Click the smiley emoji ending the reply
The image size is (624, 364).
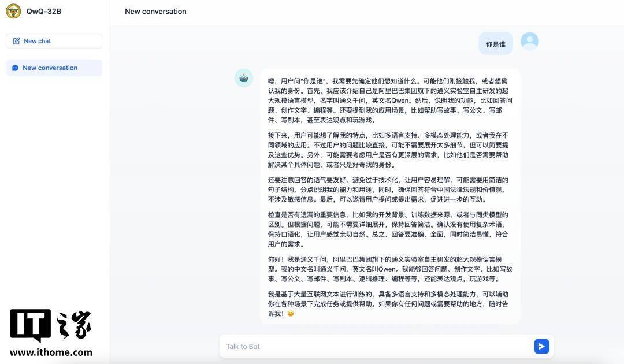tap(291, 314)
